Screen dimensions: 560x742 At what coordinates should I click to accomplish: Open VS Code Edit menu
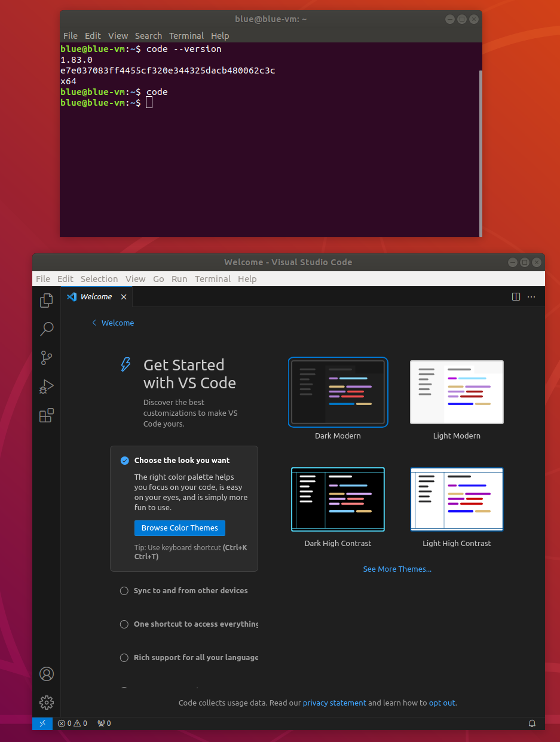tap(65, 279)
